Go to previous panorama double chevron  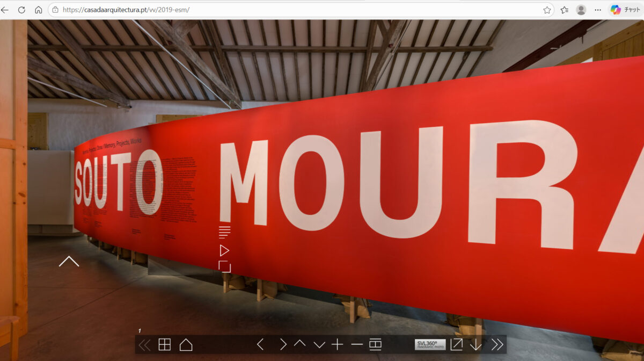pos(144,345)
